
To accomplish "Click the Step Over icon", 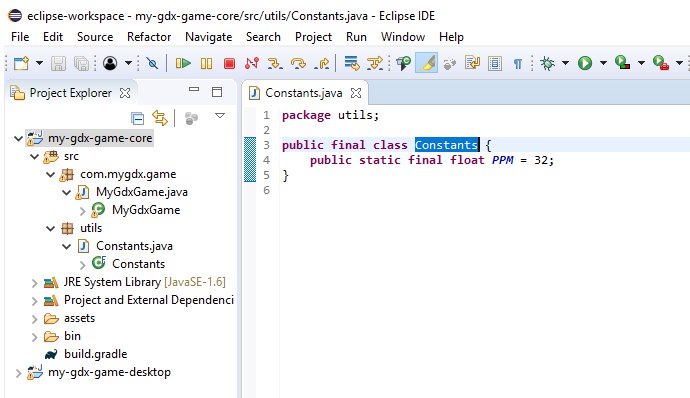I will coord(298,63).
